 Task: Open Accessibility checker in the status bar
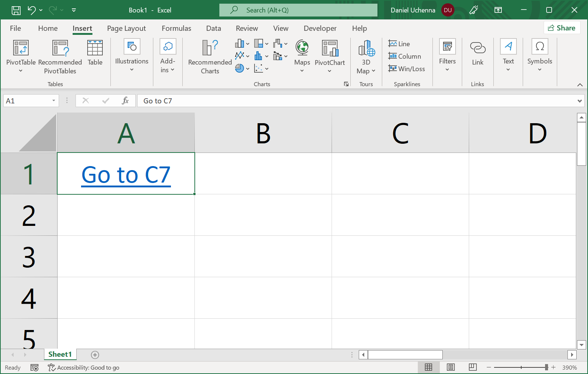(x=84, y=367)
